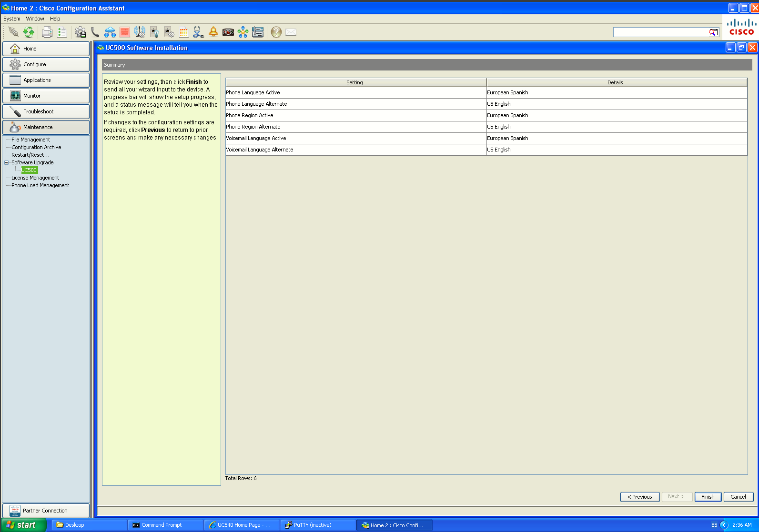Switch to UC540 Home Page taskbar item

(x=242, y=525)
